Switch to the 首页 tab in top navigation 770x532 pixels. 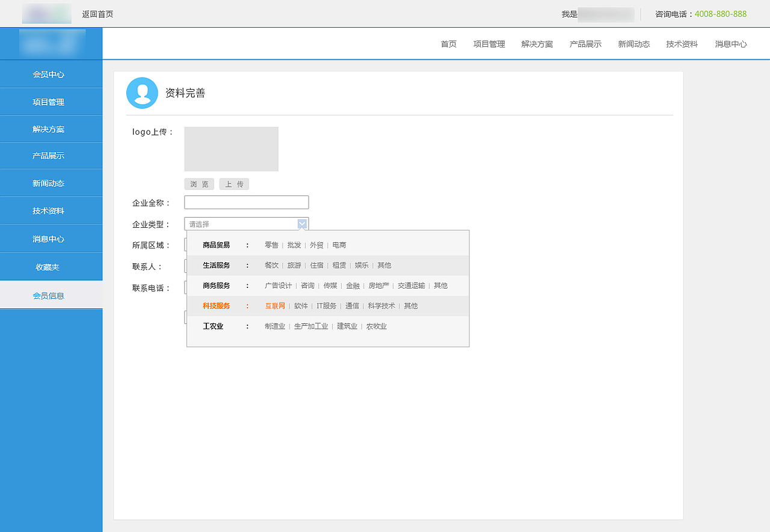[448, 43]
